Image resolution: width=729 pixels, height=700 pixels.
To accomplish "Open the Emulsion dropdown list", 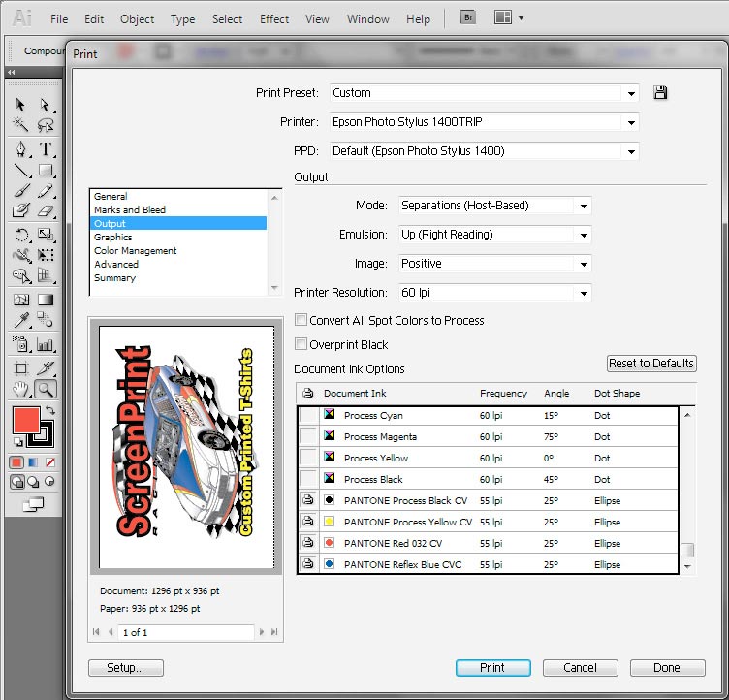I will 494,235.
